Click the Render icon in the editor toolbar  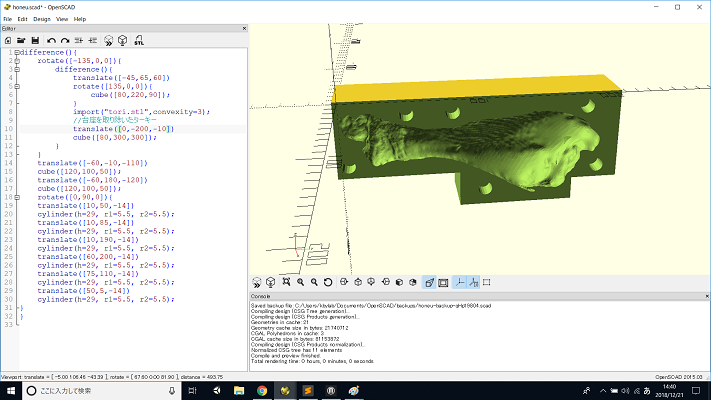point(122,40)
